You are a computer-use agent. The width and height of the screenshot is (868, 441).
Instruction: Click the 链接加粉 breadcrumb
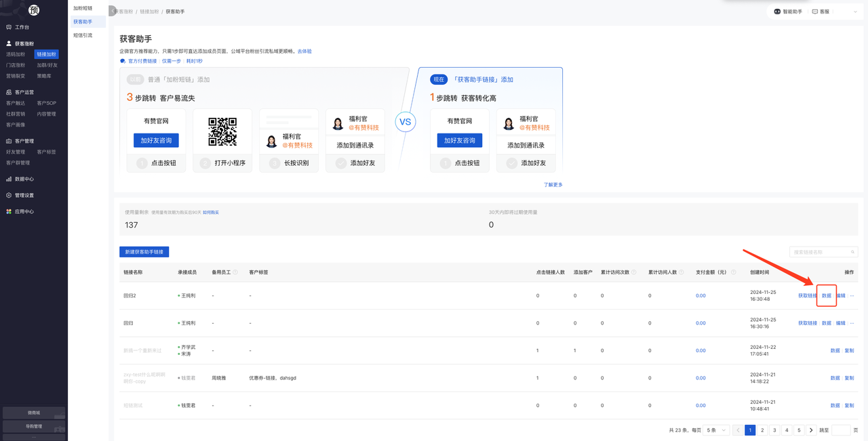(149, 12)
